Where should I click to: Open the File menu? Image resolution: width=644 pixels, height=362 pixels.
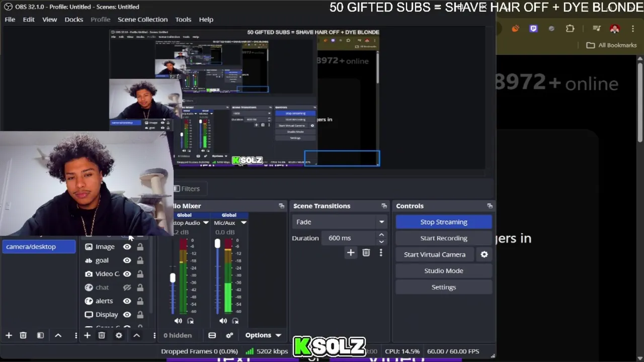10,20
